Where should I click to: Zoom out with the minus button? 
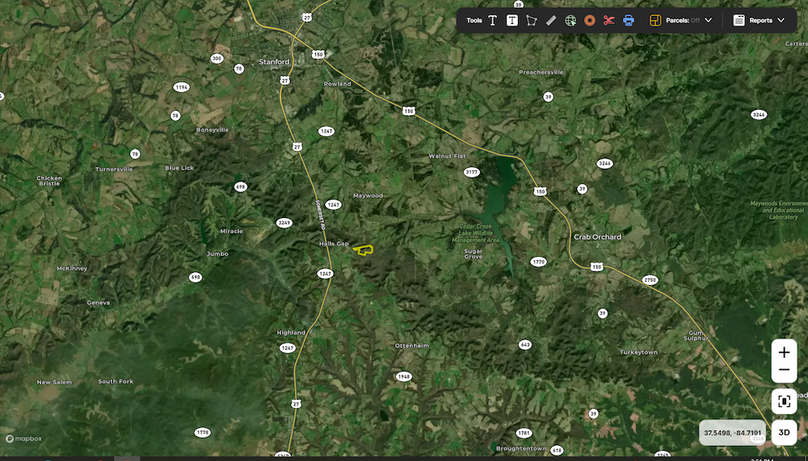pos(784,370)
